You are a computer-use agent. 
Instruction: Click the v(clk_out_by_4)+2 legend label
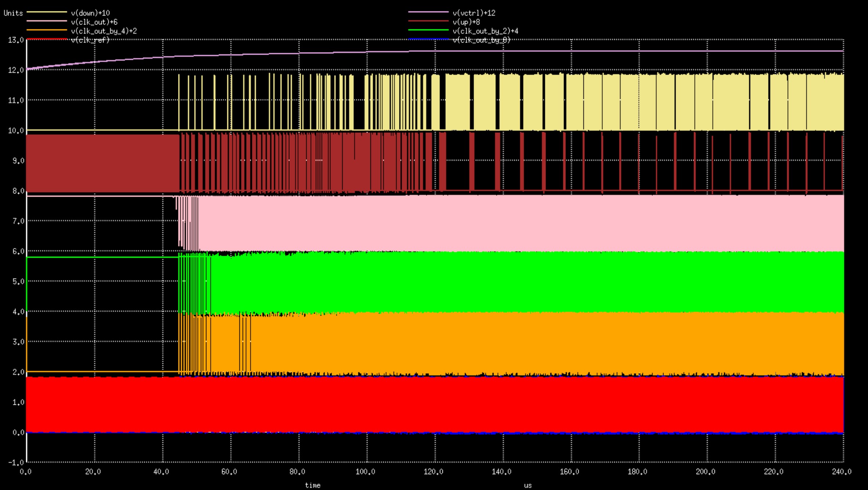coord(104,31)
